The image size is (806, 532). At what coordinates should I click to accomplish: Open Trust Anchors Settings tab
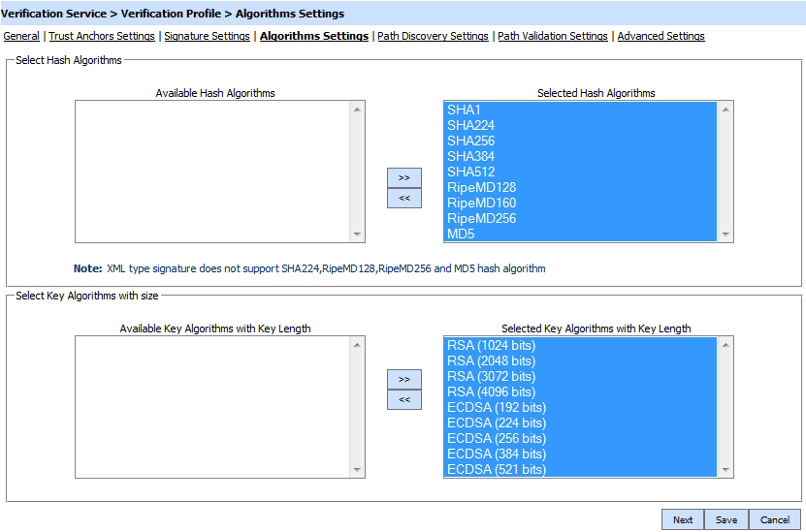click(102, 36)
